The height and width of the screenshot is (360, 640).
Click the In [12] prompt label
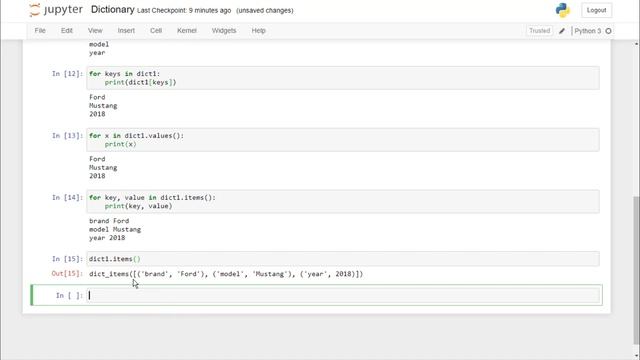[x=67, y=74]
